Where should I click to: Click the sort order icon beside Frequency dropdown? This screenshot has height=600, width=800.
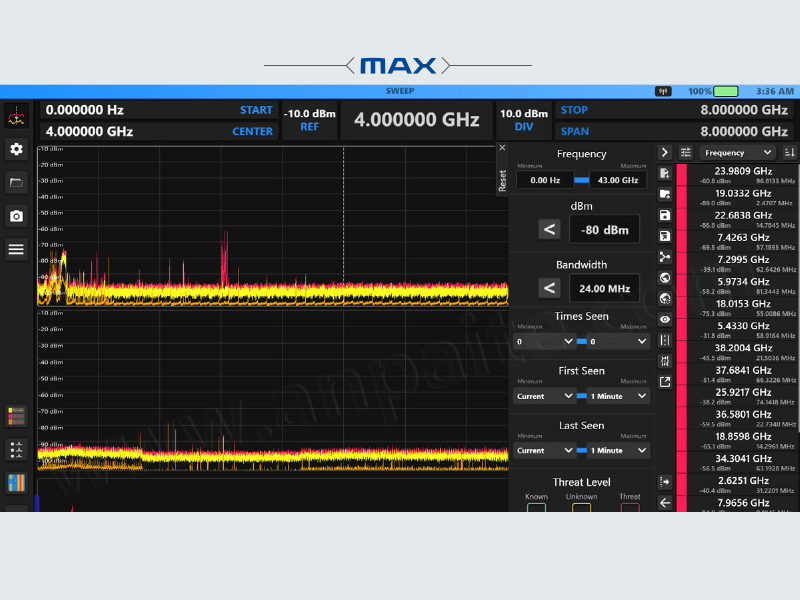tap(789, 153)
